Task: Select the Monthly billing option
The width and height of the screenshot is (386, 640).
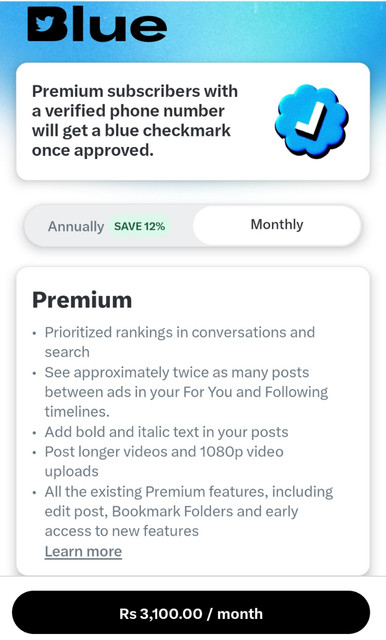Action: (277, 224)
